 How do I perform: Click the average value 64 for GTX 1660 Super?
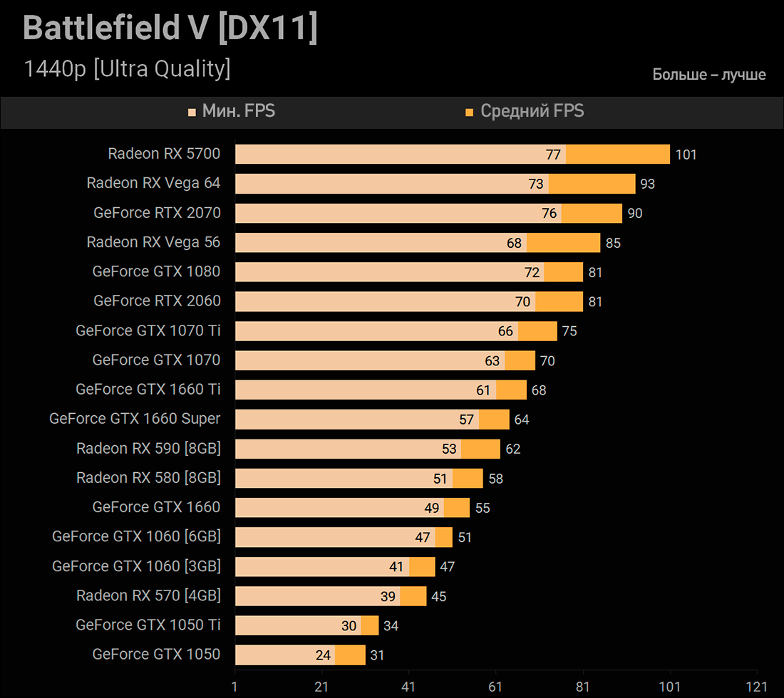522,420
